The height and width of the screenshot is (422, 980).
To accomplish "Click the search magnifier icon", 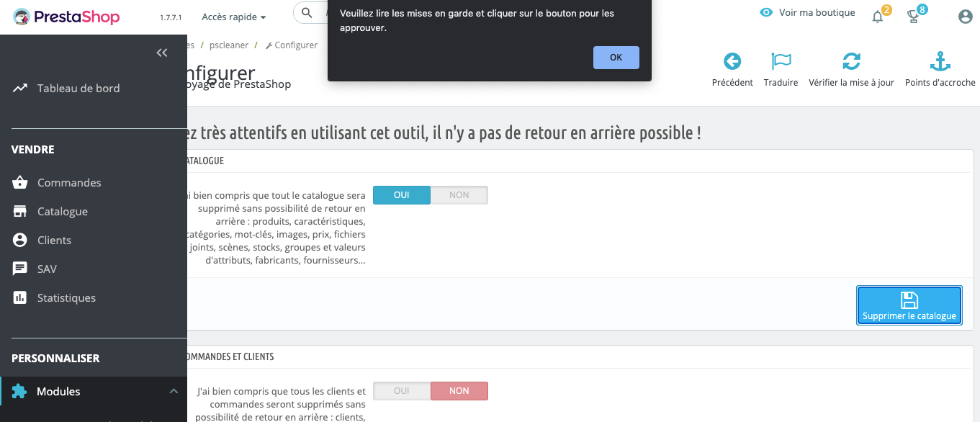I will click(307, 13).
